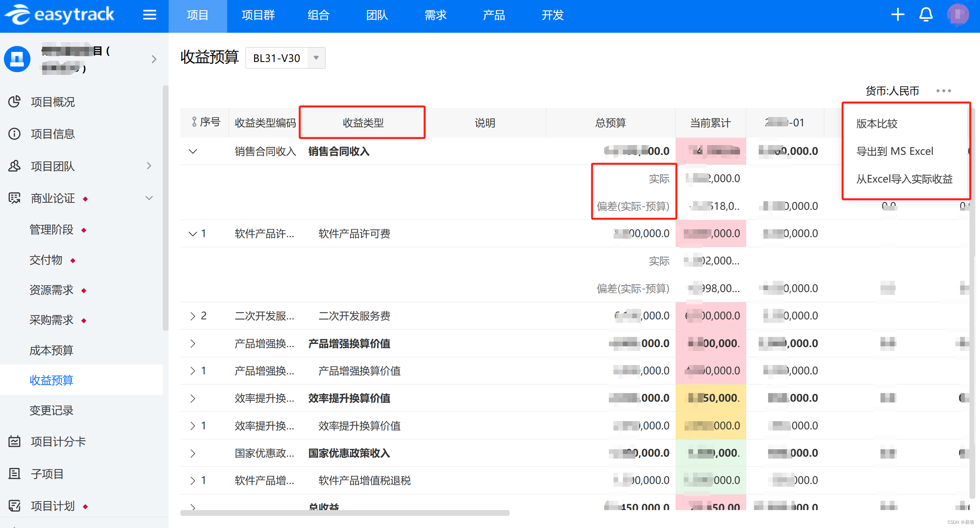The image size is (980, 528).
Task: Toggle the hamburger menu icon
Action: pyautogui.click(x=149, y=15)
